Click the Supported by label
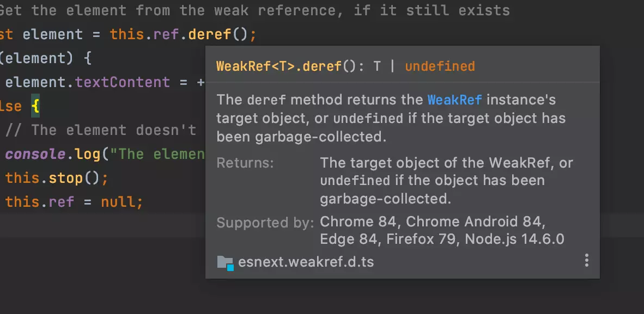This screenshot has height=314, width=644. [x=265, y=223]
